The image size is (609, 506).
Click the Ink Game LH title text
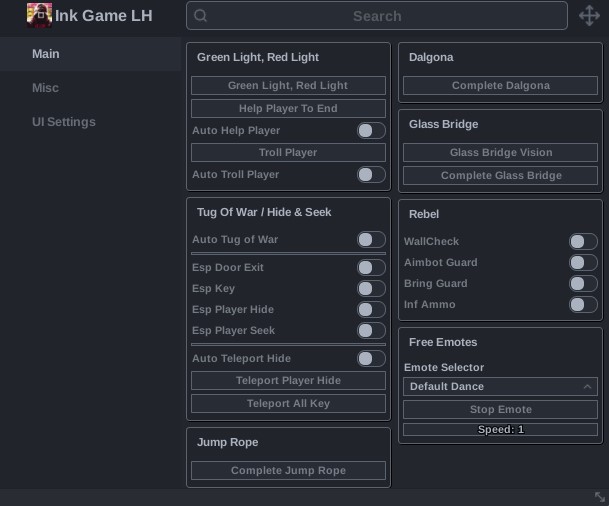click(x=104, y=16)
